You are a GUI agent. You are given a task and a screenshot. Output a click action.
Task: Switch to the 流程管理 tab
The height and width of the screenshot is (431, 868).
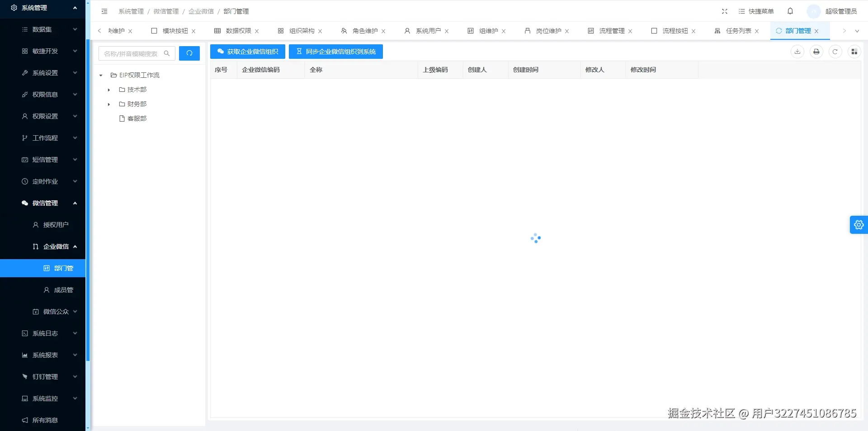(611, 31)
